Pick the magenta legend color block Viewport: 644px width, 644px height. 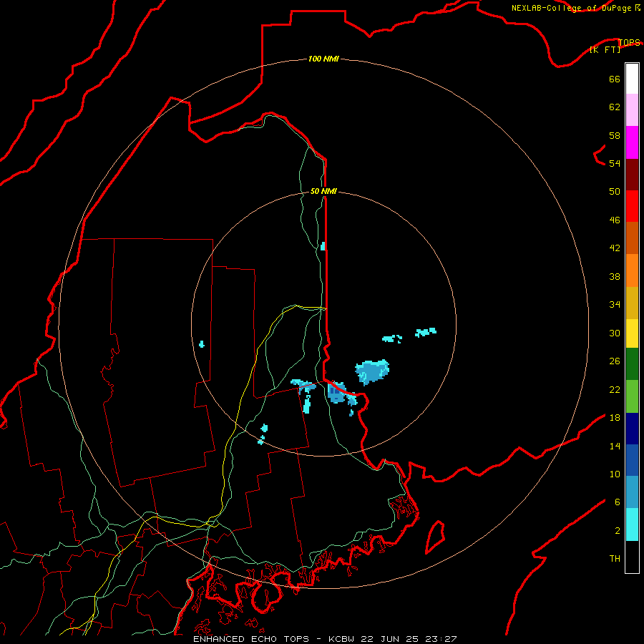tap(632, 142)
